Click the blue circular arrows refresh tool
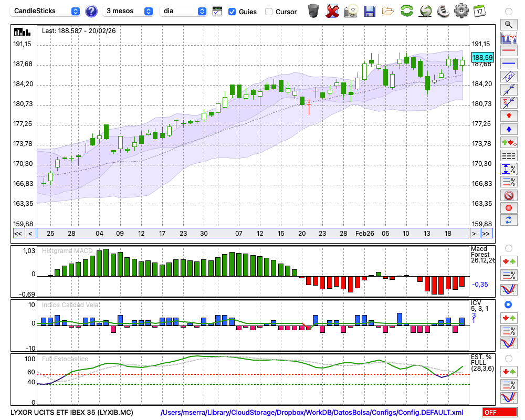This screenshot has width=525, height=420. click(509, 220)
